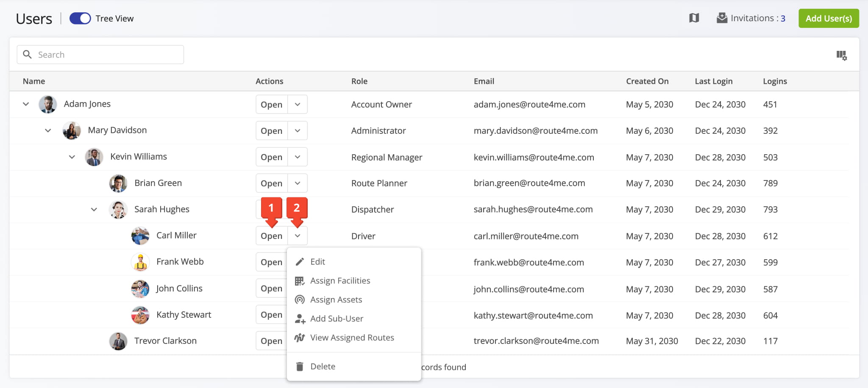
Task: Click the Regional Manager role cell
Action: [x=387, y=157]
